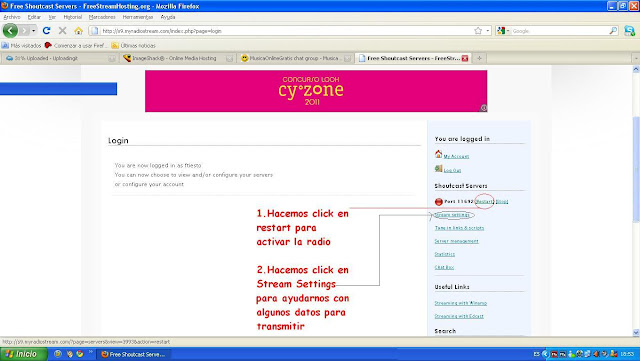Click the system tray clock
Image resolution: width=640 pixels, height=361 pixels.
(627, 354)
